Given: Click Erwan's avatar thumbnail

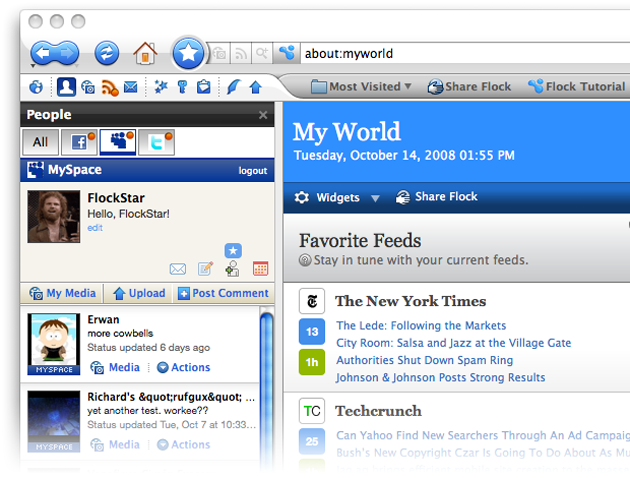Looking at the screenshot, I should pos(54,344).
